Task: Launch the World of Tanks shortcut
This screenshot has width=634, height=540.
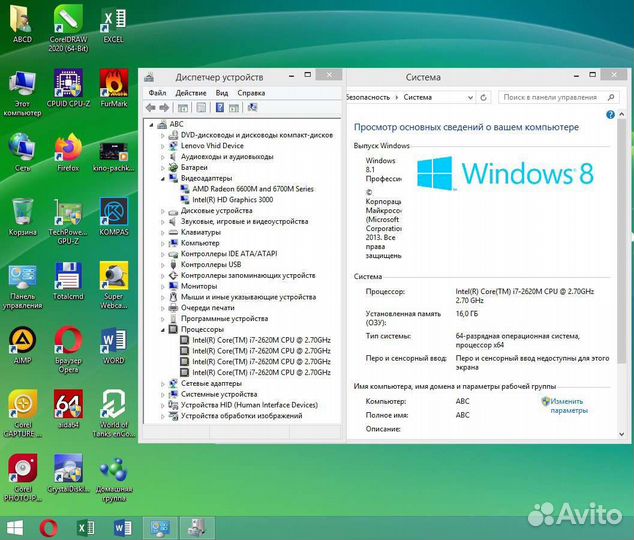Action: click(x=114, y=413)
